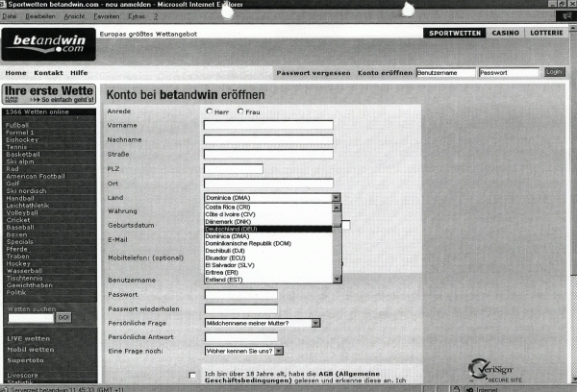Open the Leichtathletik category
This screenshot has width=577, height=392.
point(28,206)
